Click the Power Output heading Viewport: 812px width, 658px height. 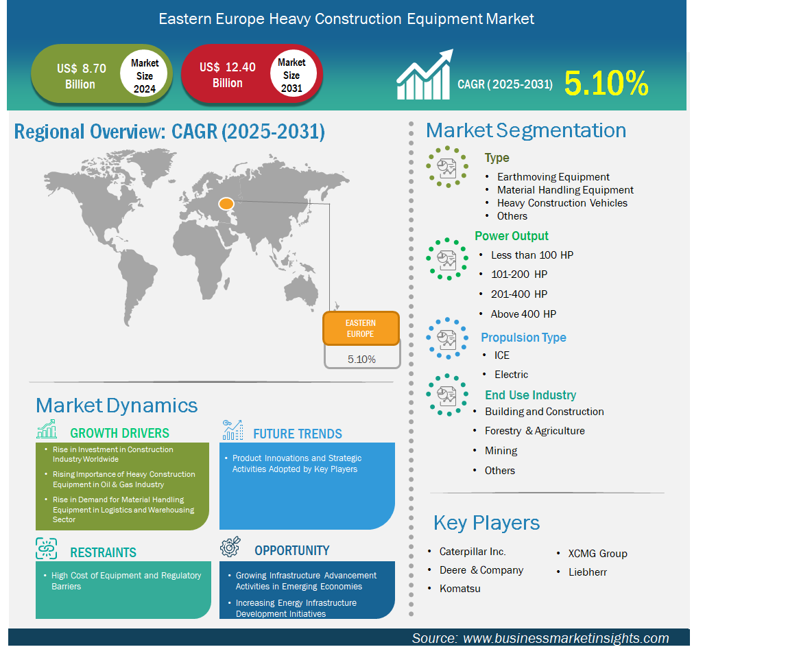click(x=511, y=236)
